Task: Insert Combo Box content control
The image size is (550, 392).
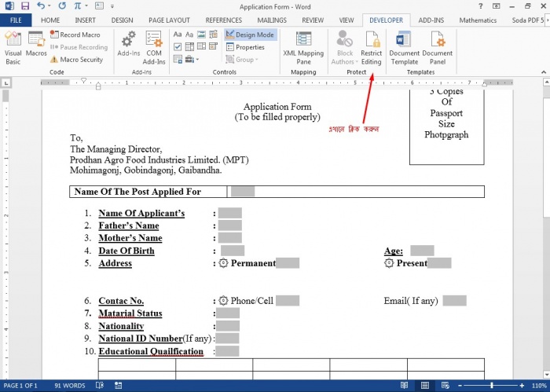Action: click(x=189, y=46)
